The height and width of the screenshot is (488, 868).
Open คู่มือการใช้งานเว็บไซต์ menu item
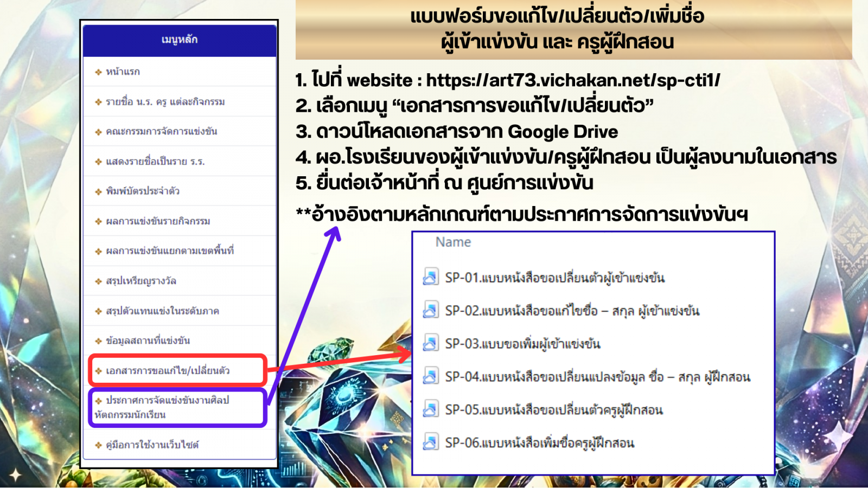[x=152, y=445]
